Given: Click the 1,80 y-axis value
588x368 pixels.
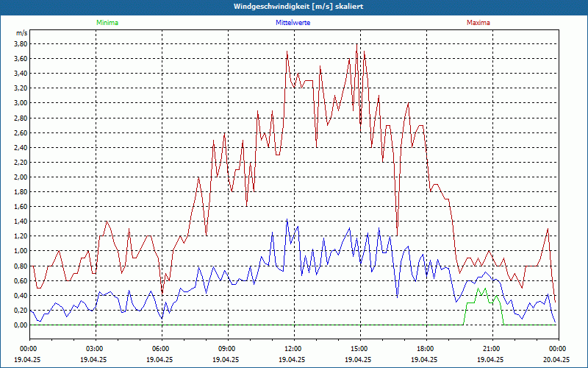Looking at the screenshot, I should [21, 192].
